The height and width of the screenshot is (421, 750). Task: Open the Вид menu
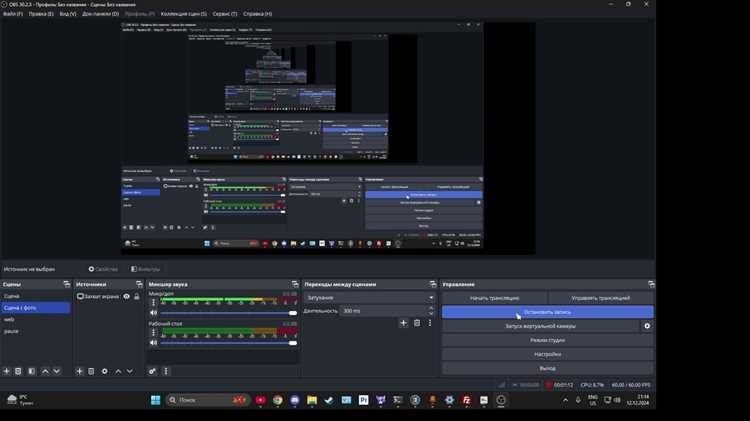67,14
